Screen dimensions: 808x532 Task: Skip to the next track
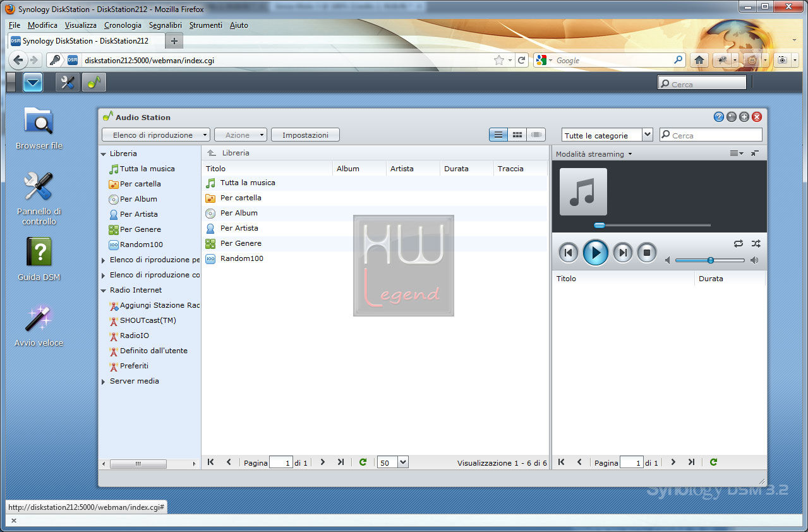pyautogui.click(x=623, y=253)
